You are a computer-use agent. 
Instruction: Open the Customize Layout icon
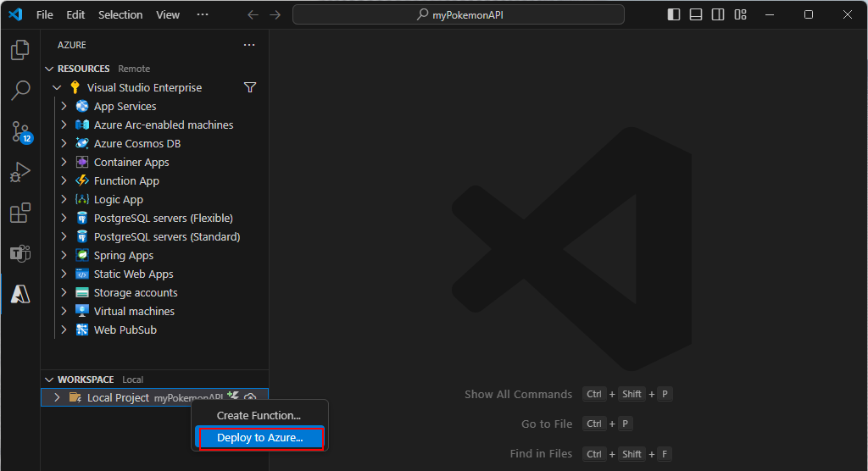741,15
